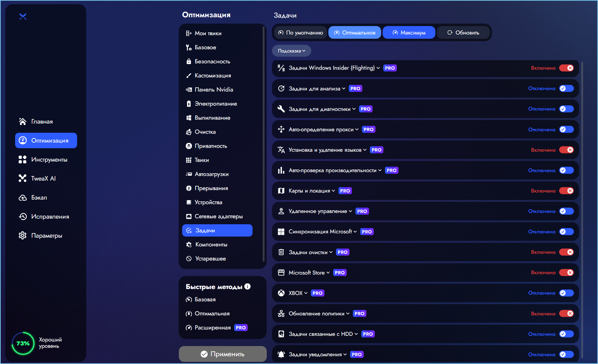Click the TweaX logo icon
Viewport: 598px width, 364px height.
pos(23,17)
